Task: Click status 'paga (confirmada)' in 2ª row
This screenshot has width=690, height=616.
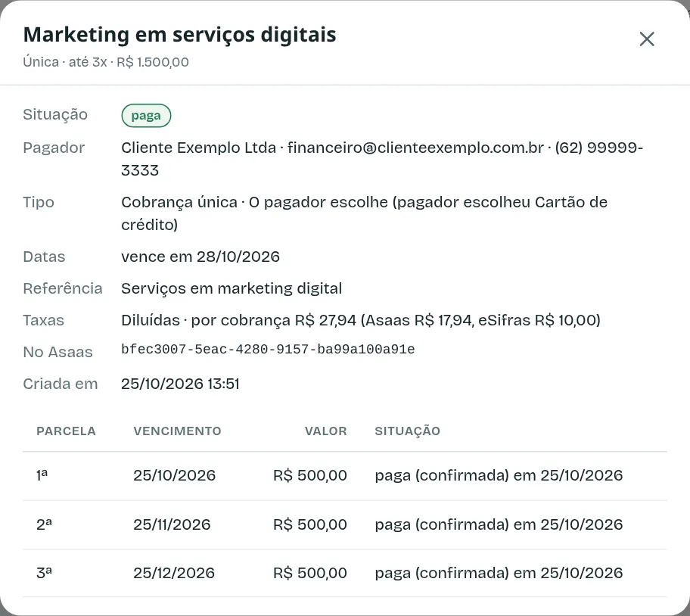Action: click(x=442, y=525)
